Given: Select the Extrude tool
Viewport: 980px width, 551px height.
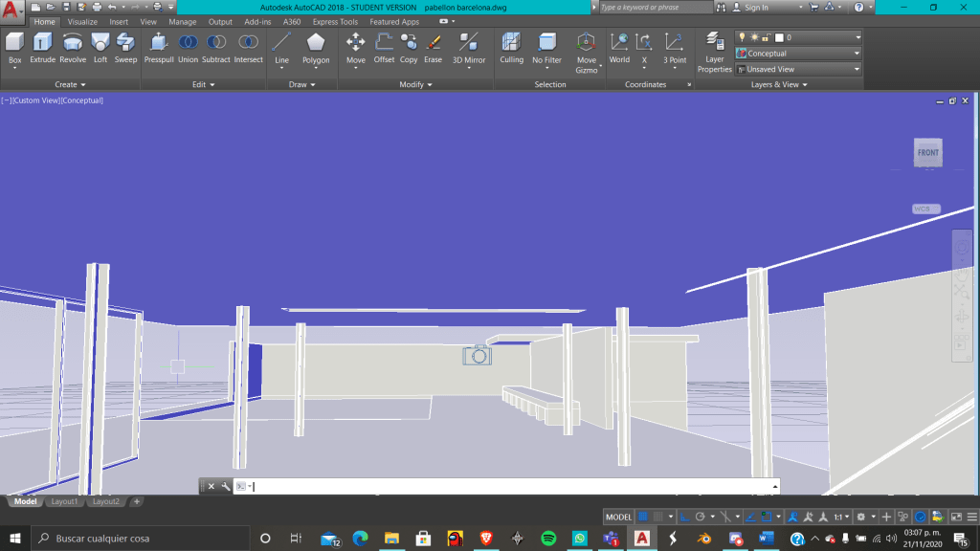Looking at the screenshot, I should pyautogui.click(x=42, y=47).
